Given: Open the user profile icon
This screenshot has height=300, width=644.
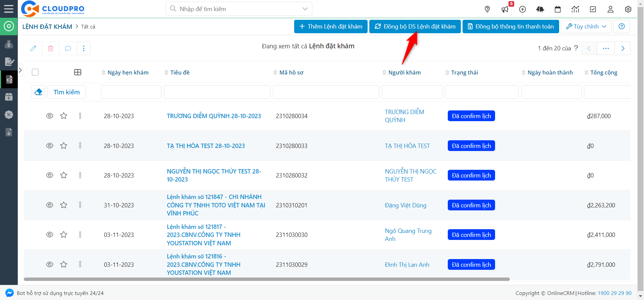Looking at the screenshot, I should click(610, 9).
